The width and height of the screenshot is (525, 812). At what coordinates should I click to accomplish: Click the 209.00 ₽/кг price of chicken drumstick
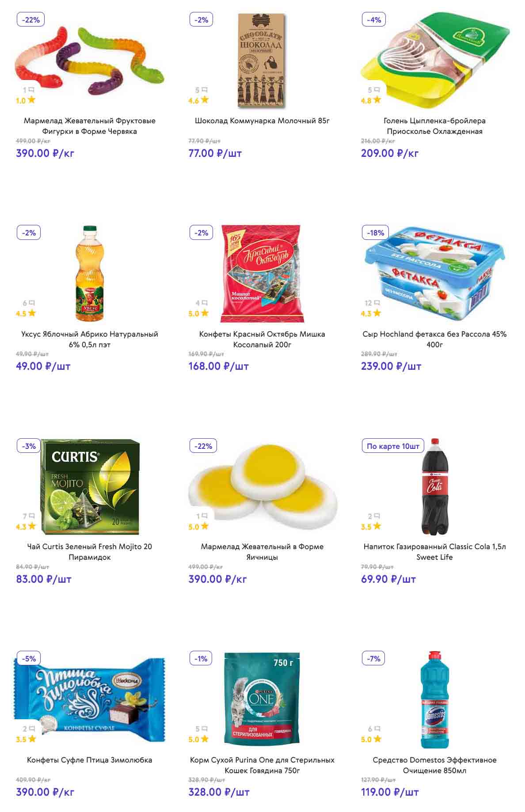[x=390, y=153]
